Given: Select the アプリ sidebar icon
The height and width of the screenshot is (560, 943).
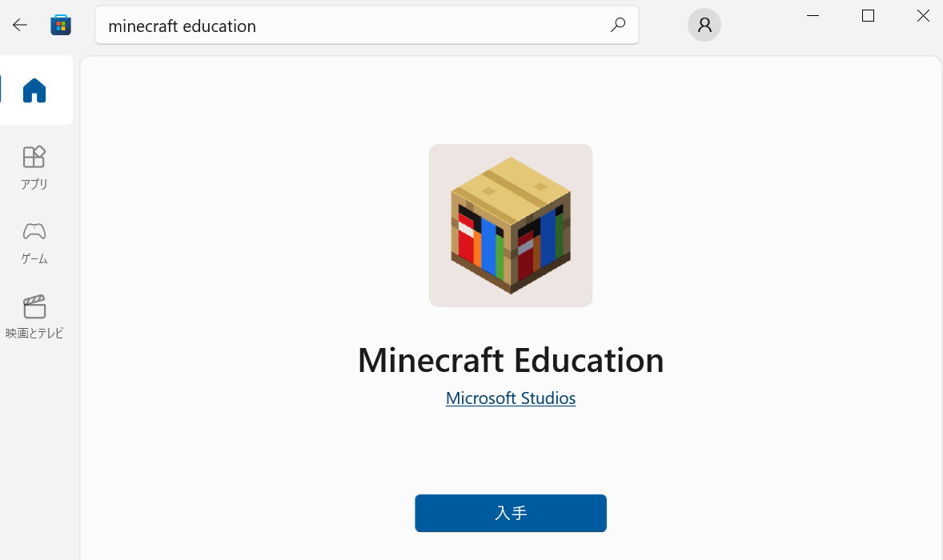Looking at the screenshot, I should point(34,157).
